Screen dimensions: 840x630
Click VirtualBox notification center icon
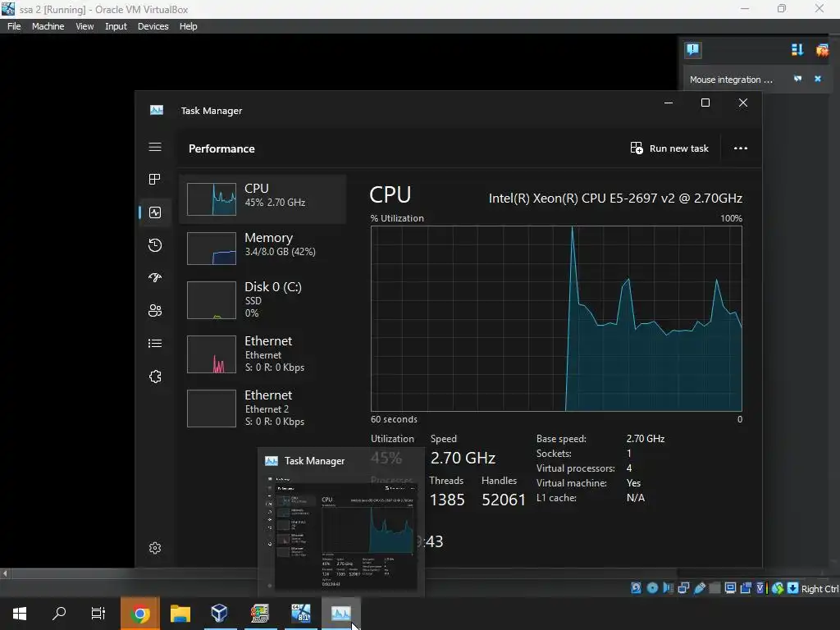point(692,50)
